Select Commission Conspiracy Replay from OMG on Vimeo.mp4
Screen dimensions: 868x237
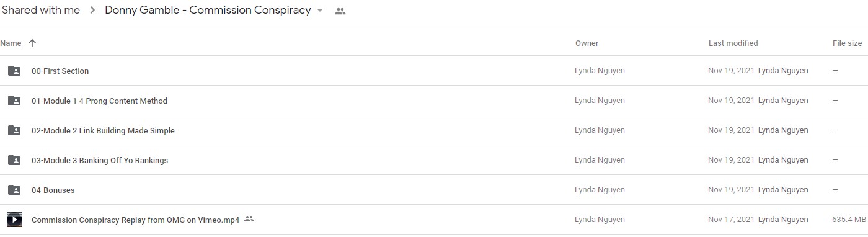click(434, 220)
